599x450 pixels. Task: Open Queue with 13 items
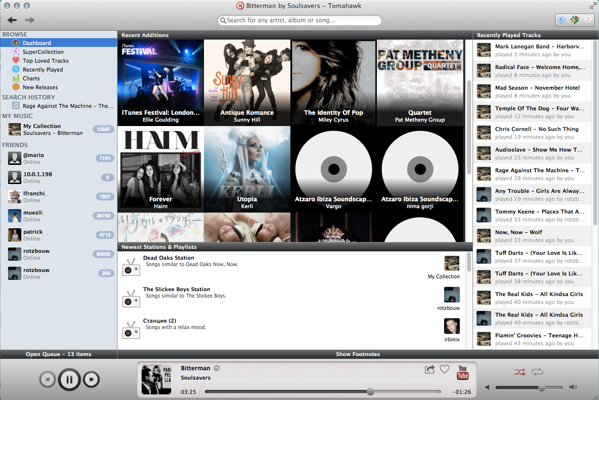58,354
